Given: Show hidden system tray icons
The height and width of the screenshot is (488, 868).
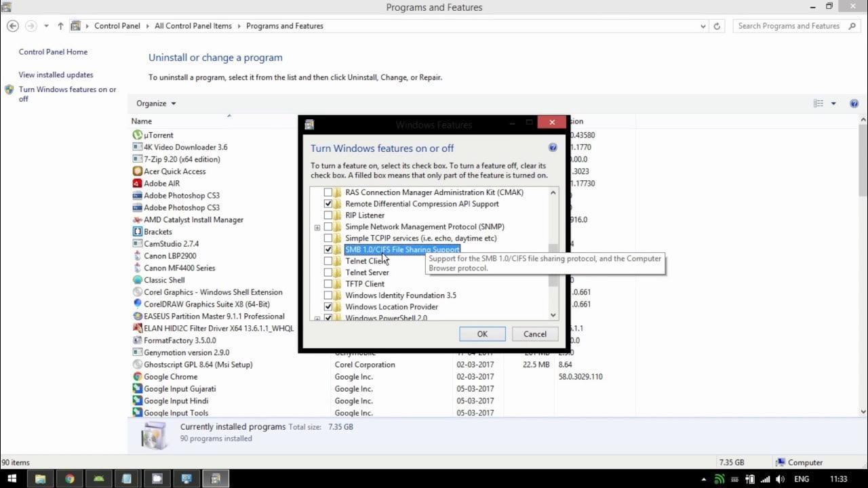Looking at the screenshot, I should tap(704, 479).
